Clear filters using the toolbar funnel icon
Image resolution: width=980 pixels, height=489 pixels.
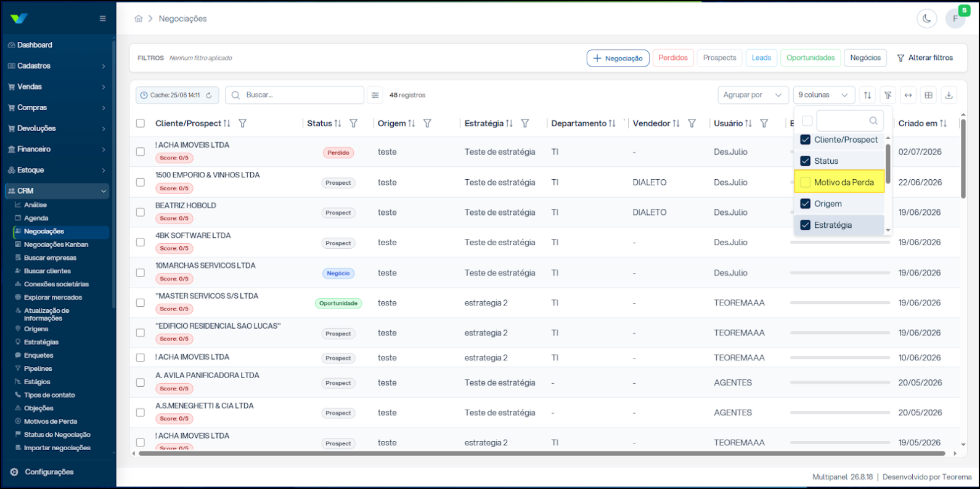click(x=888, y=95)
